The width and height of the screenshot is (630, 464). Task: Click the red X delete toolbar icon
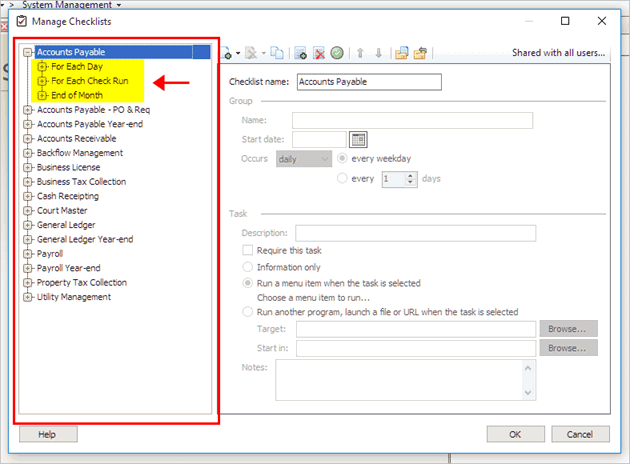[319, 53]
